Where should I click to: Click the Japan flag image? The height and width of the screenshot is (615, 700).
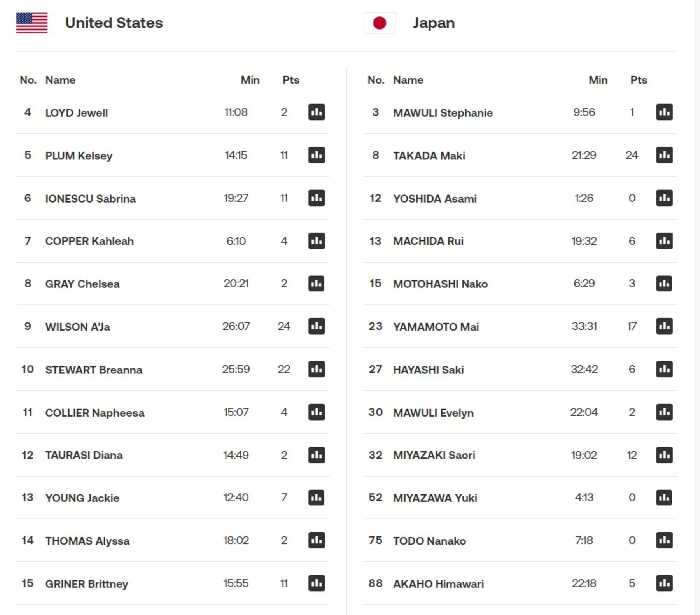pos(380,23)
